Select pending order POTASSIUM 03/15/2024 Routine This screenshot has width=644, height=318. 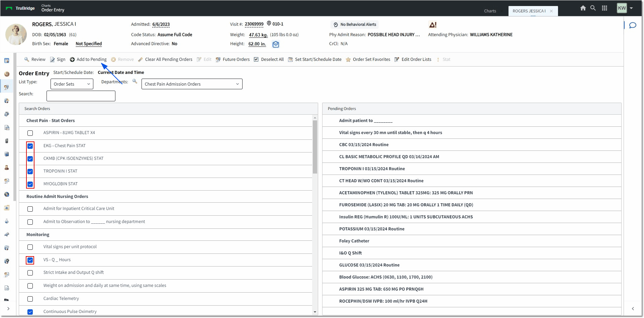pyautogui.click(x=472, y=229)
